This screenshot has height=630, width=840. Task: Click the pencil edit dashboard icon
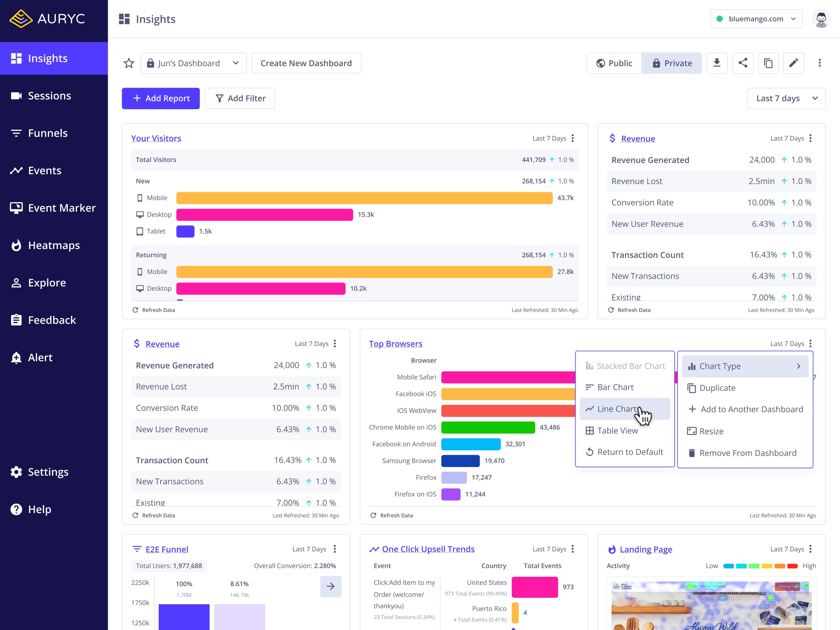[793, 63]
